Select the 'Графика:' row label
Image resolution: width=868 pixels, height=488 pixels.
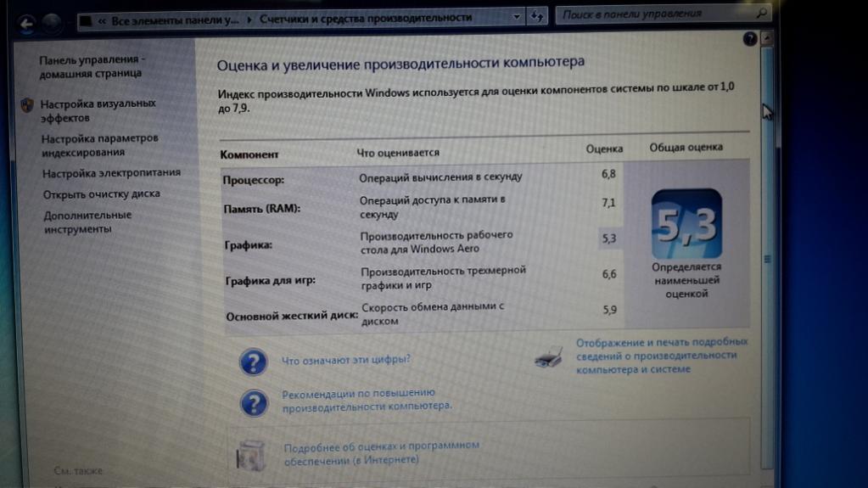click(248, 244)
